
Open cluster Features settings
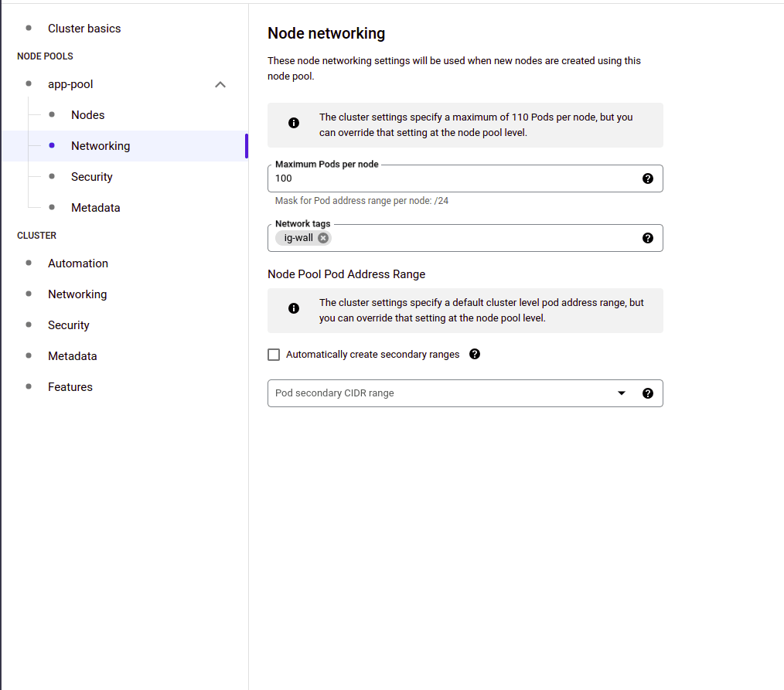pos(70,387)
